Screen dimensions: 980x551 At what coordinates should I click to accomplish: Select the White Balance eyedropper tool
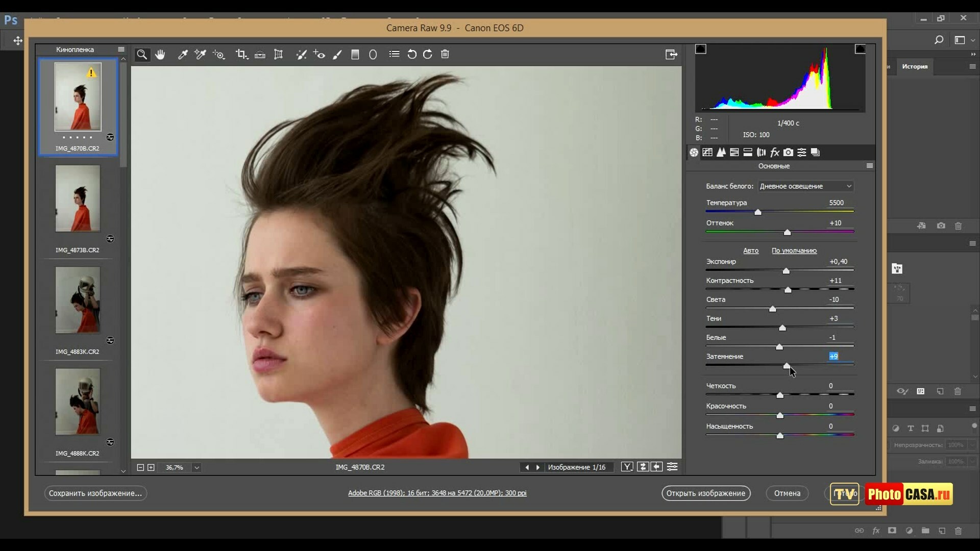coord(182,55)
